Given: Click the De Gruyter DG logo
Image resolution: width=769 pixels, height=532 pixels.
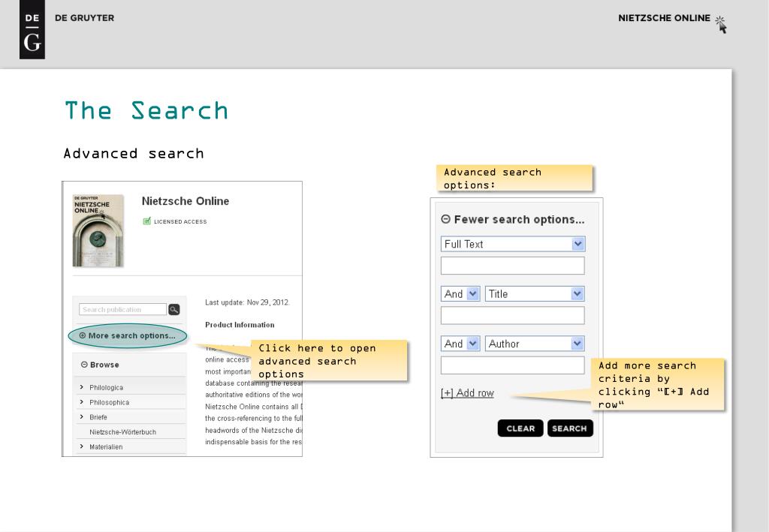Looking at the screenshot, I should pyautogui.click(x=32, y=29).
